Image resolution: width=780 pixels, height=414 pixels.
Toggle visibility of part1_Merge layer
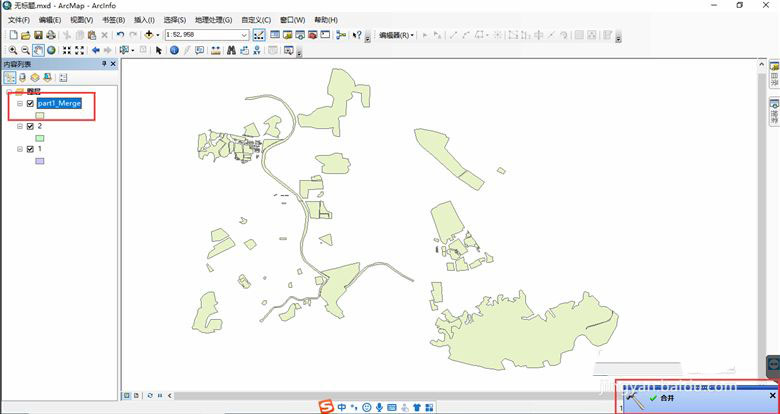(30, 104)
